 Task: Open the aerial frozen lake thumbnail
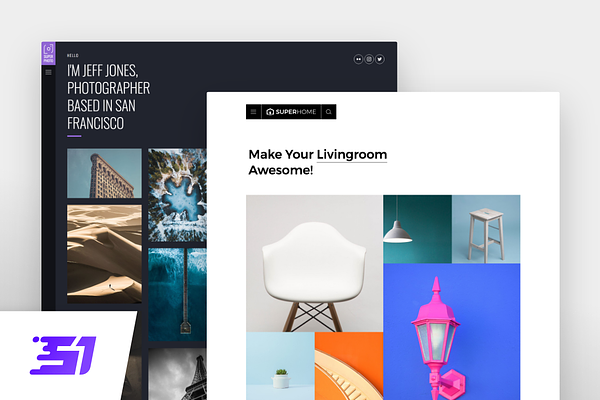coord(177,195)
